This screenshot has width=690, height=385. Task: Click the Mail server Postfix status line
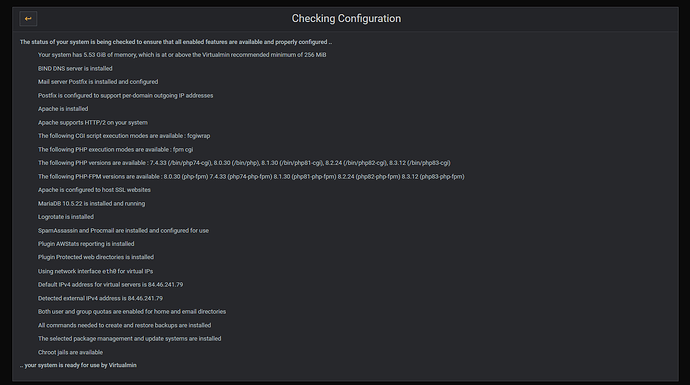click(x=98, y=82)
